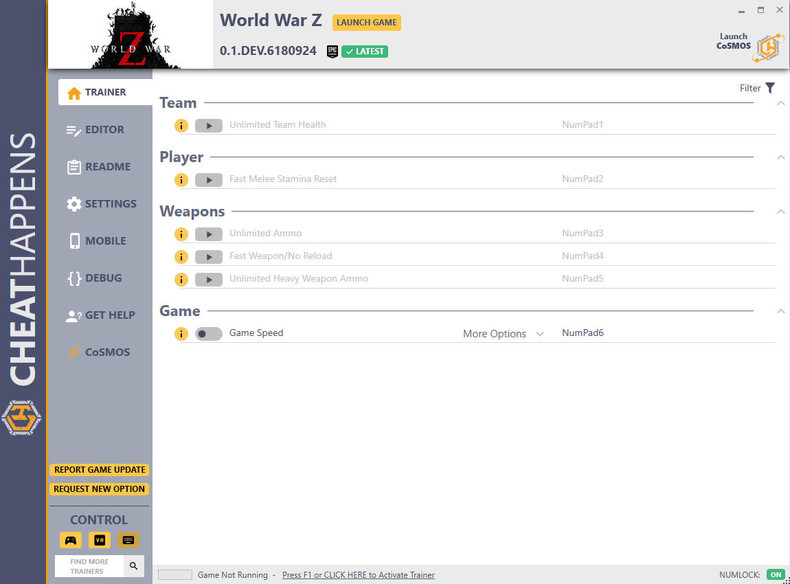
Task: Collapse the Game section
Action: (x=780, y=311)
